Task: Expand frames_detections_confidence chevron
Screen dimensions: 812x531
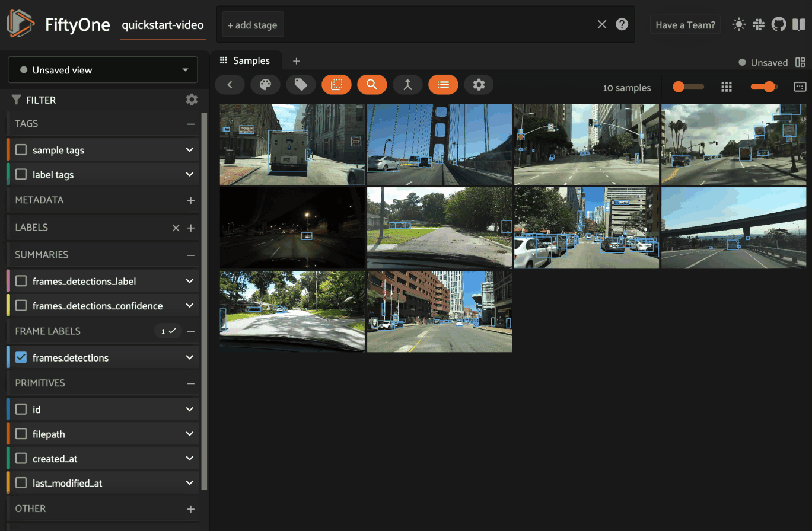Action: [x=190, y=306]
